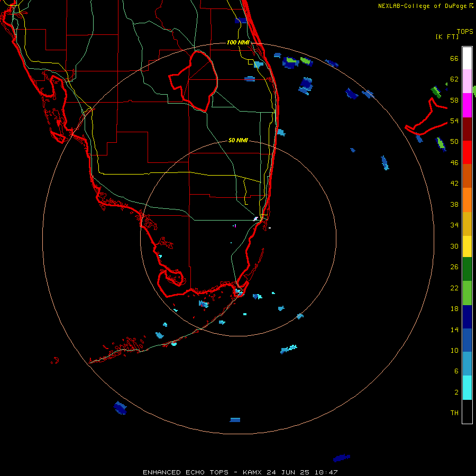Click the 34 legend value
Viewport: 476px width, 476px height.
(454, 225)
